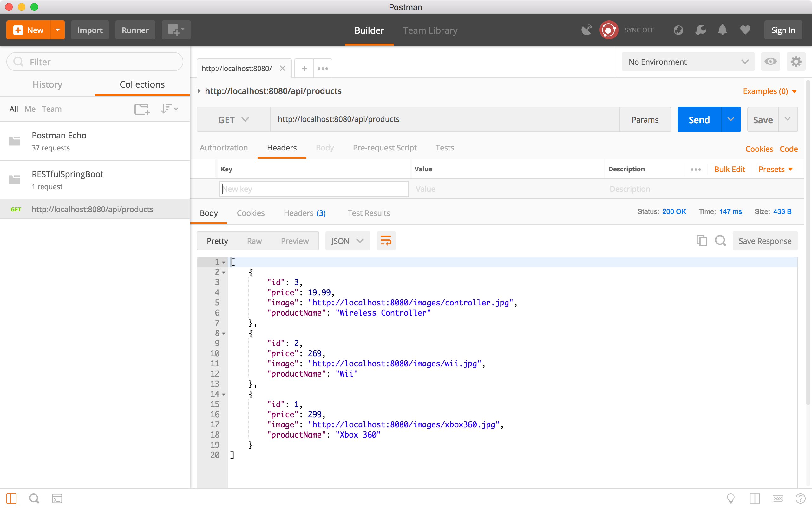Viewport: 812px width, 508px height.
Task: Open the manage environments gear icon
Action: click(796, 62)
